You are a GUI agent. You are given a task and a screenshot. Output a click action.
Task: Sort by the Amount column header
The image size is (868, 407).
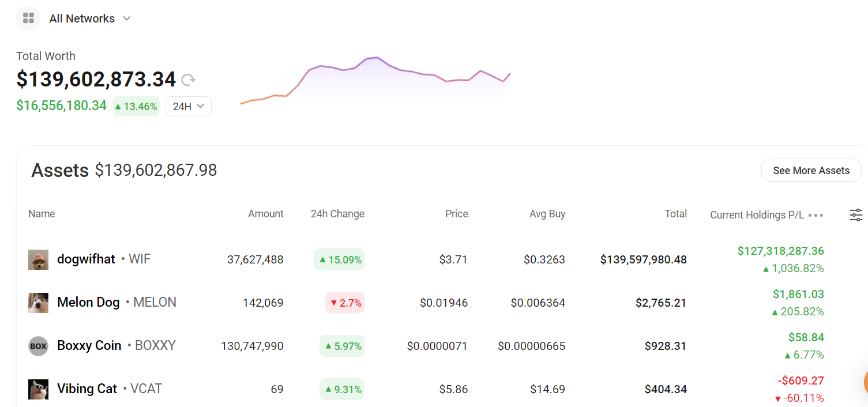[x=265, y=214]
